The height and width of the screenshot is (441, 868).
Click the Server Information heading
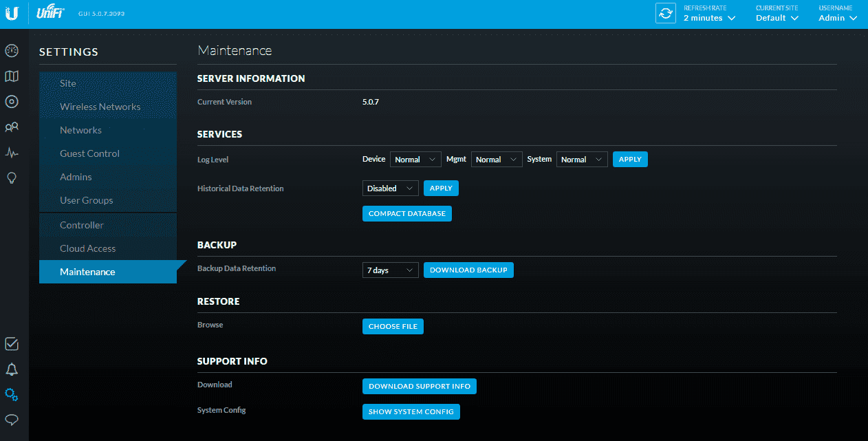click(251, 78)
